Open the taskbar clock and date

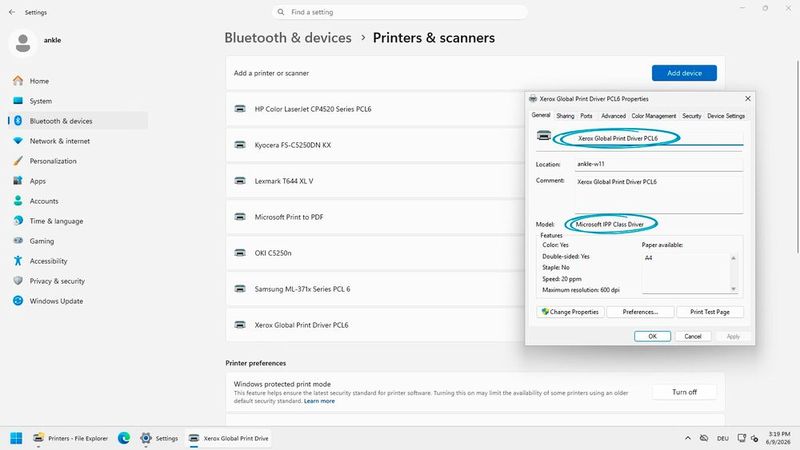click(x=779, y=438)
